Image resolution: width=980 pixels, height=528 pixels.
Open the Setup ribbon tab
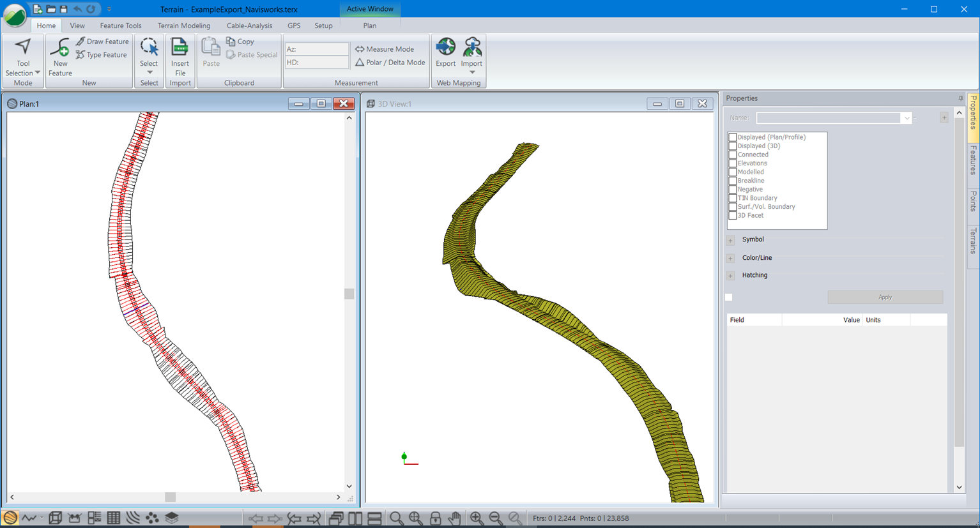[x=323, y=26]
